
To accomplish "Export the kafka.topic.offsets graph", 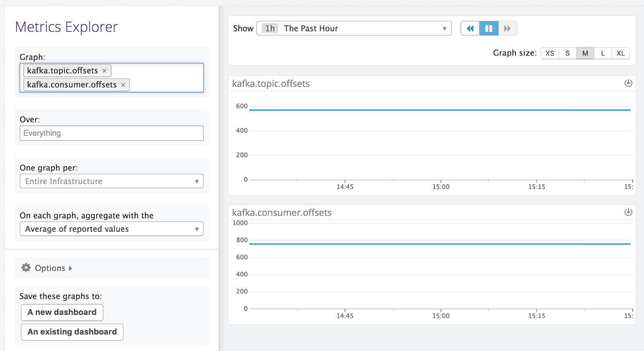I will coord(628,83).
